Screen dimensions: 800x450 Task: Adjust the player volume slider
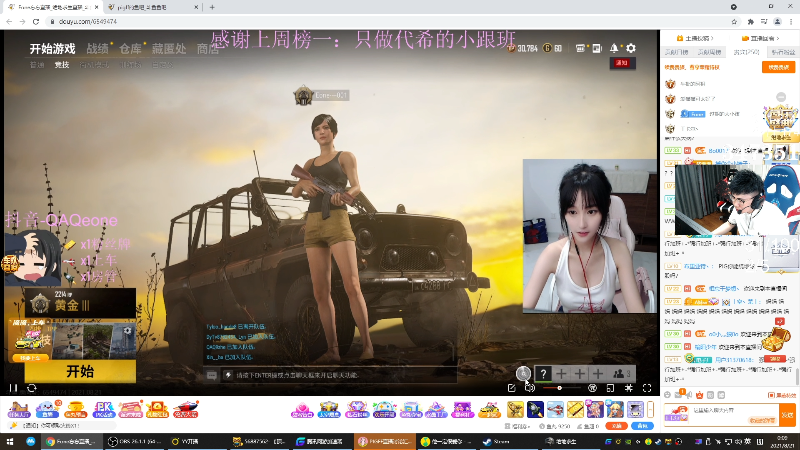[561, 388]
